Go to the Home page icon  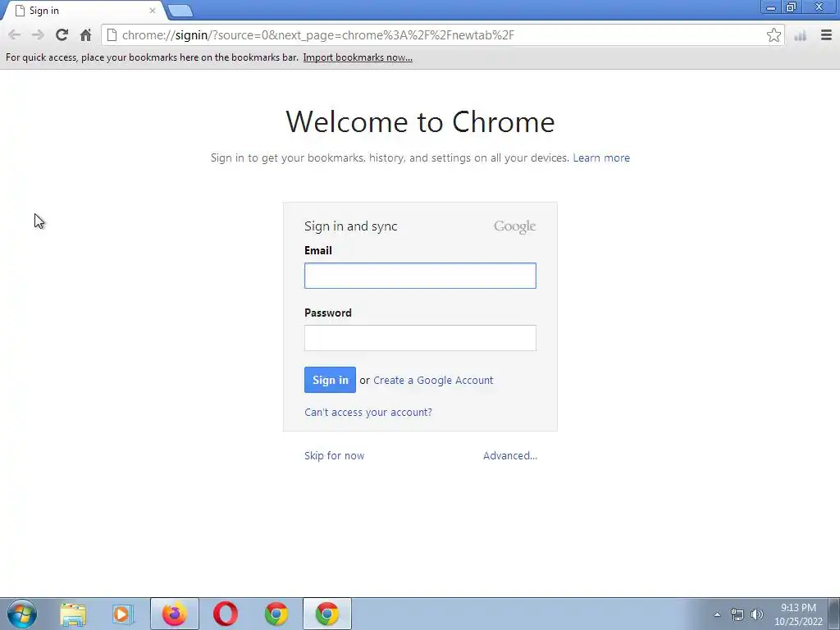coord(85,35)
